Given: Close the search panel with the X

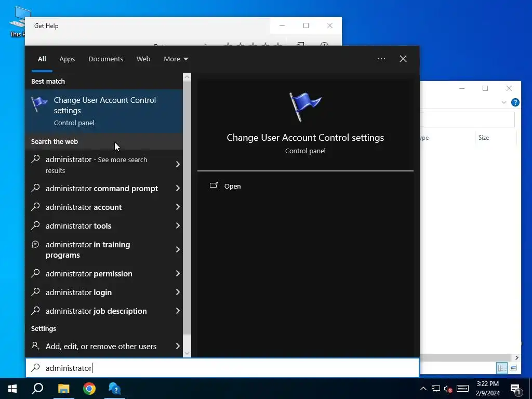Looking at the screenshot, I should 403,59.
